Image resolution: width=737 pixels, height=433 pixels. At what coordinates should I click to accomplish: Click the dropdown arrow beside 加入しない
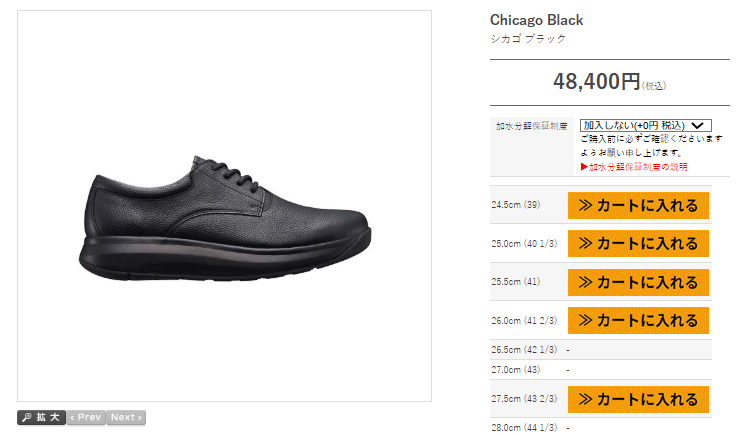tap(698, 126)
